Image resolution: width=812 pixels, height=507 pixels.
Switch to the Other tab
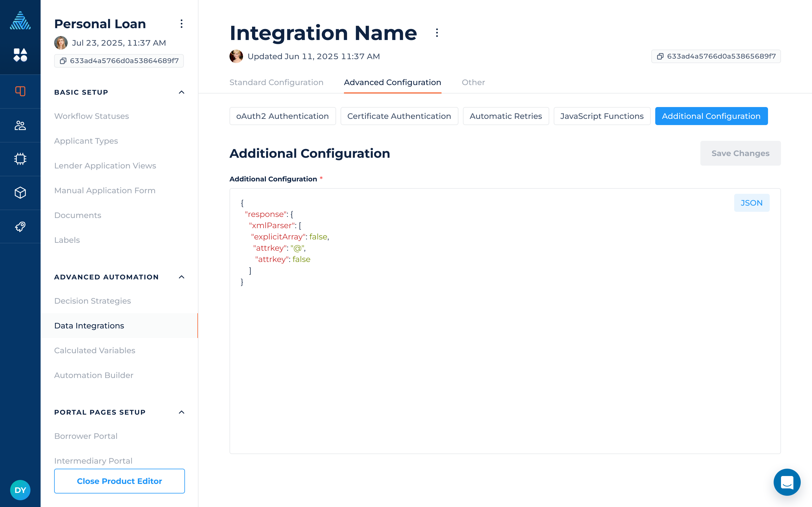[473, 83]
